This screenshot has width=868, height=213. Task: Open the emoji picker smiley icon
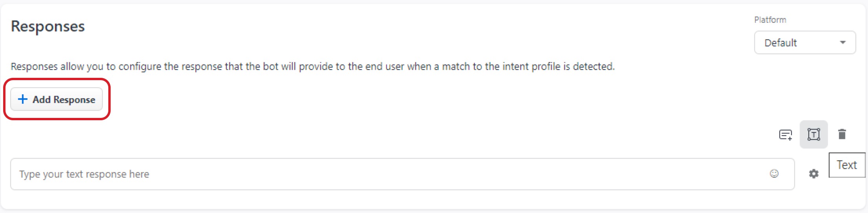coord(774,174)
